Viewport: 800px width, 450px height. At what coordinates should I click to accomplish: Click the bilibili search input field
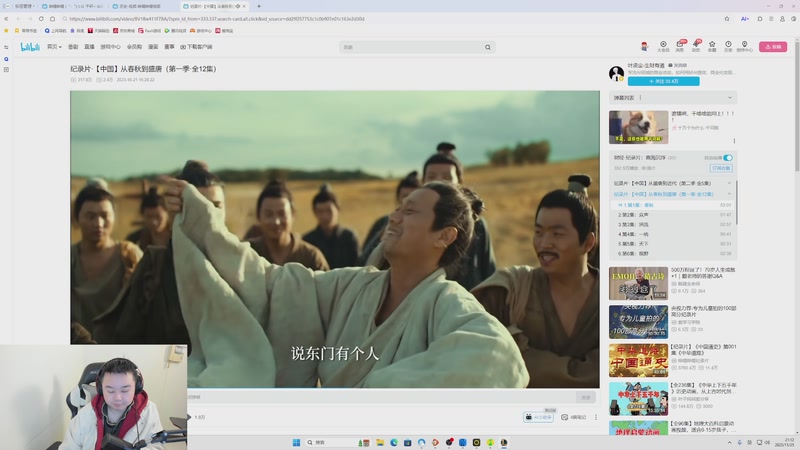[x=412, y=47]
